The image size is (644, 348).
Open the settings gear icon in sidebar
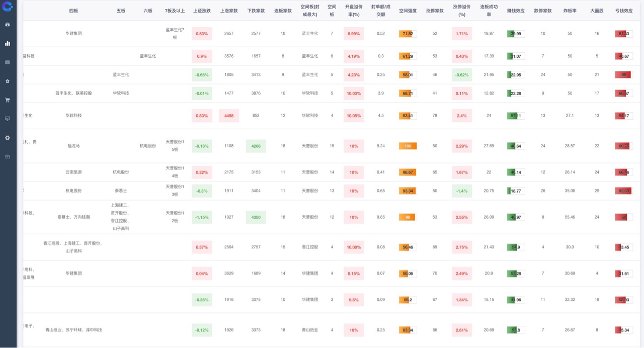(x=8, y=138)
